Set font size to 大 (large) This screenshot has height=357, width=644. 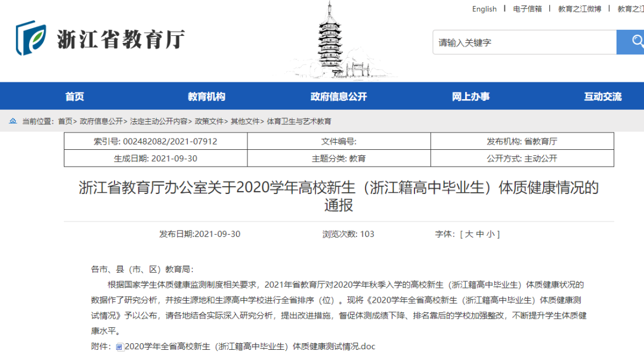point(469,234)
